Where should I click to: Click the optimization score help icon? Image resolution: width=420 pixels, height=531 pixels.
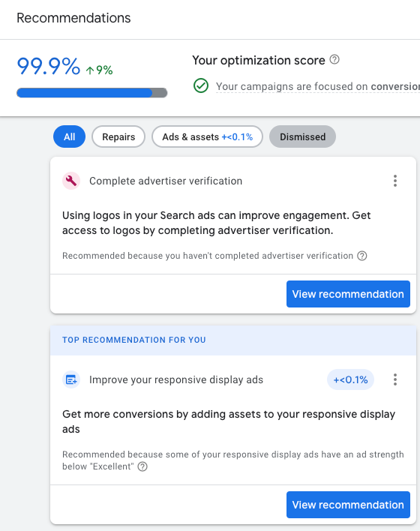tap(334, 59)
